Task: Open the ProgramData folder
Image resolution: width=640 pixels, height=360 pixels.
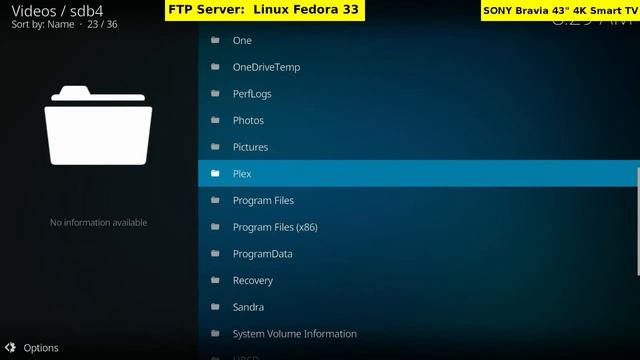Action: [419, 254]
